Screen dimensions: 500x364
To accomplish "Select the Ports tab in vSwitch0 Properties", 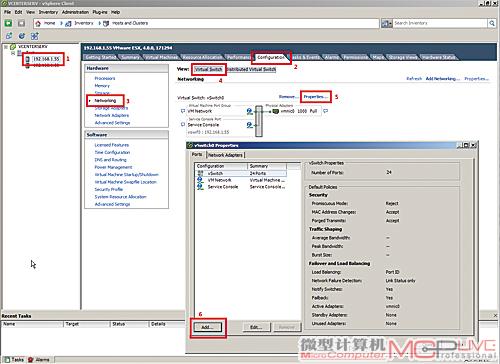I will point(197,154).
